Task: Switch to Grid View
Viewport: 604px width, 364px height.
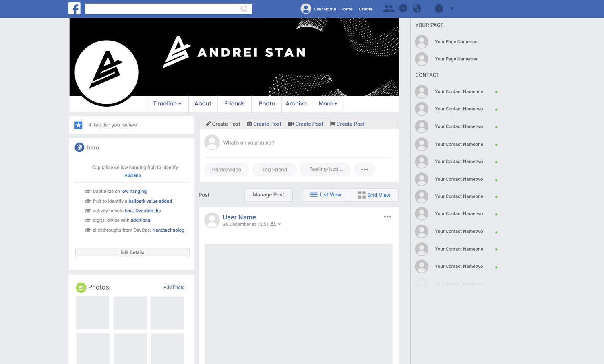Action: pyautogui.click(x=374, y=195)
